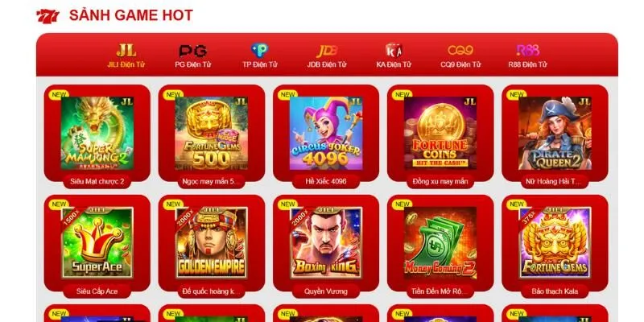
Task: Switch to PG Điện Tử tab
Action: pyautogui.click(x=192, y=56)
